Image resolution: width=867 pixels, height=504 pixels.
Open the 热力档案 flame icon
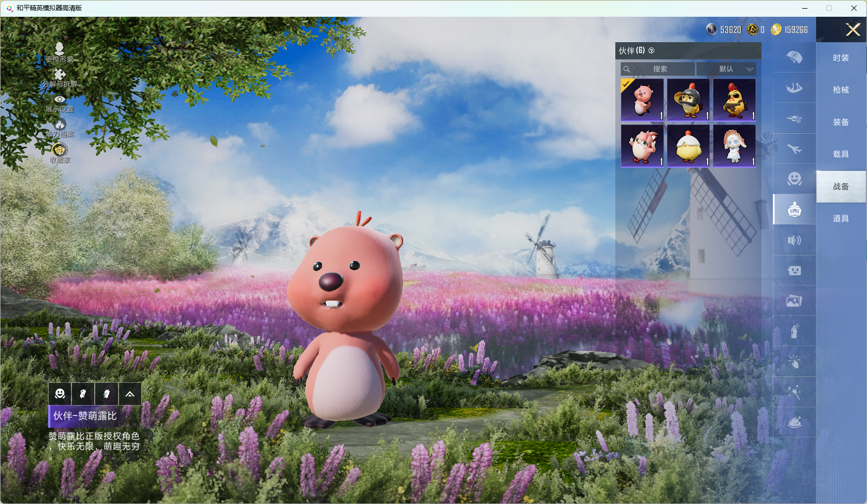(60, 124)
